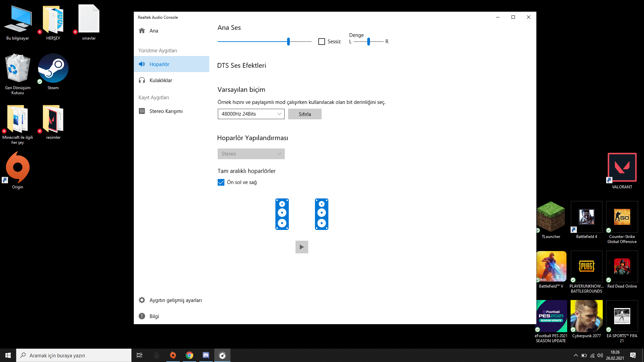Click the left speaker test icon

click(282, 214)
